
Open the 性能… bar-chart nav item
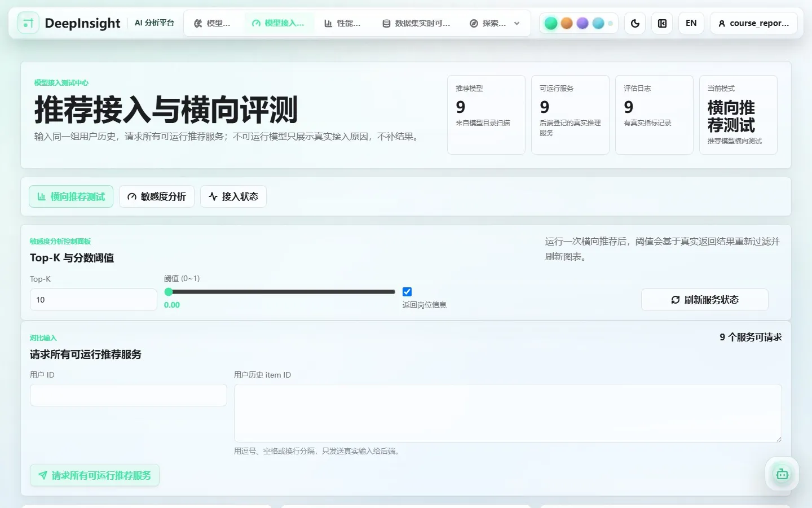pyautogui.click(x=342, y=23)
